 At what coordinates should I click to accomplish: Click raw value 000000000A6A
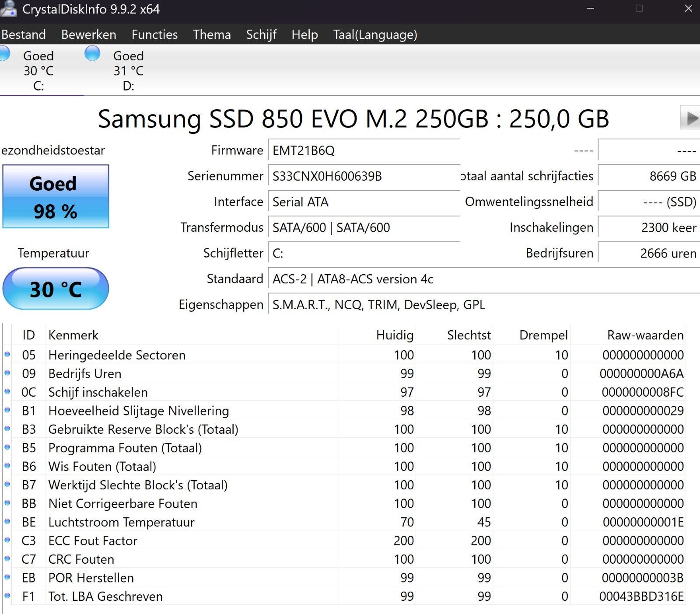pyautogui.click(x=641, y=373)
